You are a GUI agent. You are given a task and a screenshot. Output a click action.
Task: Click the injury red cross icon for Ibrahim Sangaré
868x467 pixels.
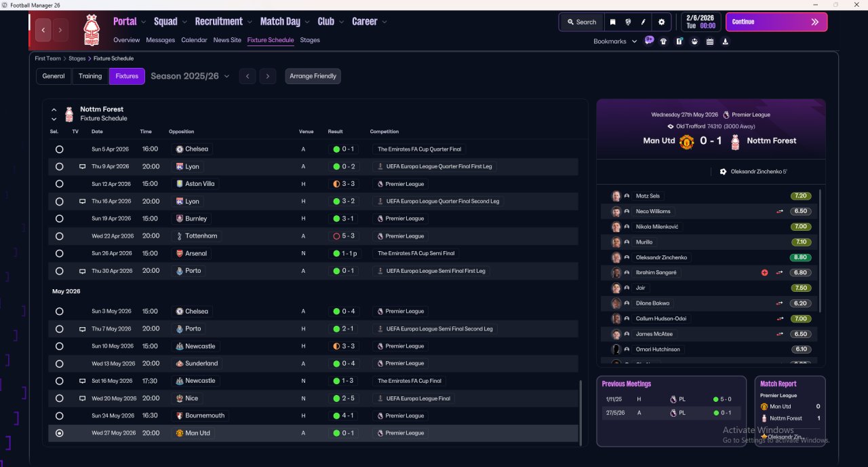click(765, 272)
